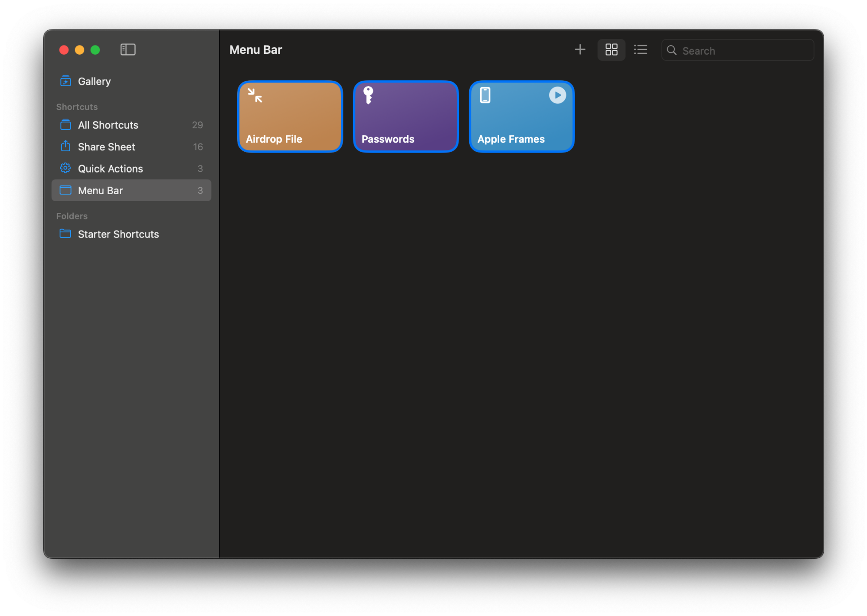Open the Gallery section

(131, 81)
